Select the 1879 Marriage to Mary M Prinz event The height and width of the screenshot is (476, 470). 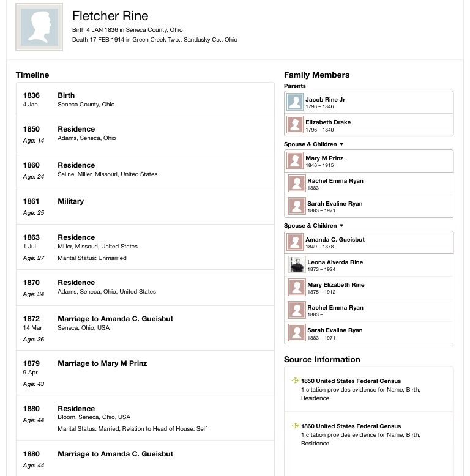[145, 373]
